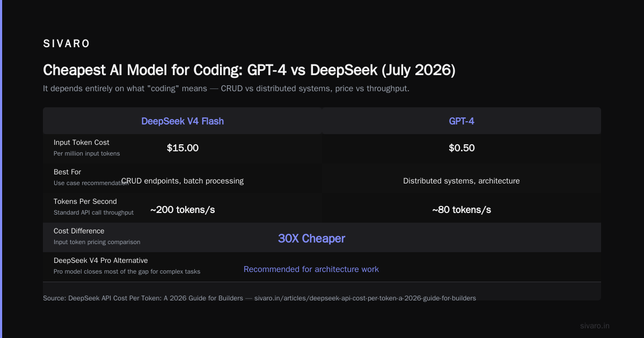Click the 'Best For' row label
Screen dimensions: 644x338
pyautogui.click(x=68, y=172)
